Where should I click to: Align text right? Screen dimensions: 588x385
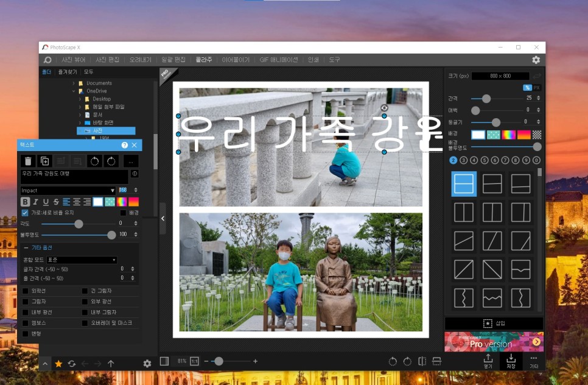87,202
